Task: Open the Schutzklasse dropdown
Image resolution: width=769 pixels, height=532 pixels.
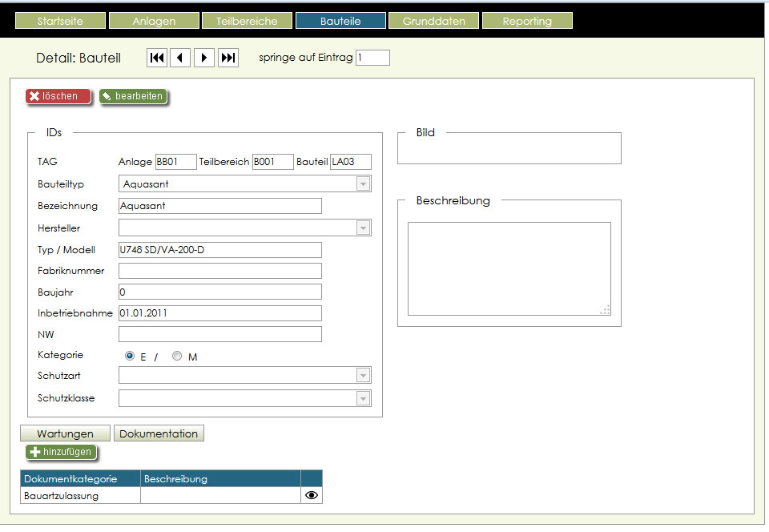Action: coord(363,398)
